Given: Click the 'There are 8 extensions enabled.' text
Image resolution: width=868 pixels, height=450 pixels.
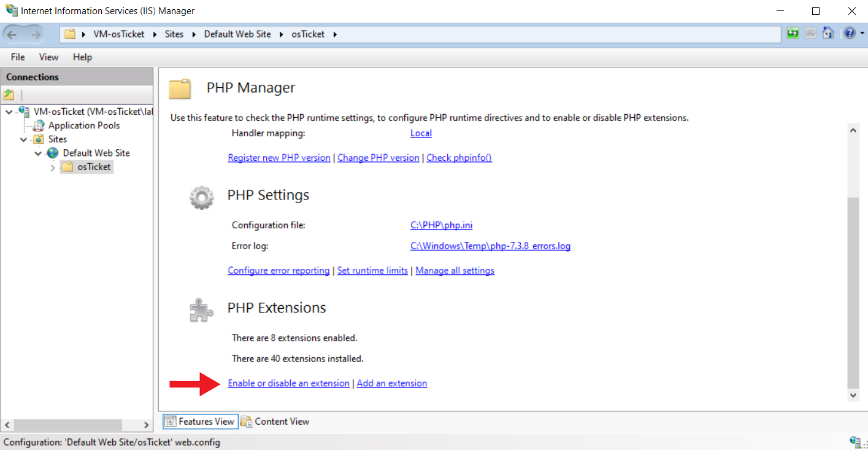Looking at the screenshot, I should (x=294, y=338).
